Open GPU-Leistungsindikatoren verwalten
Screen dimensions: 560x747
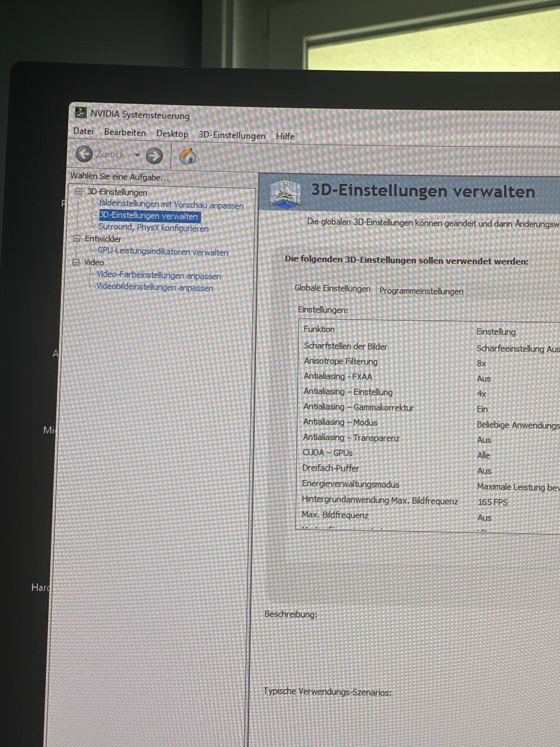click(163, 252)
